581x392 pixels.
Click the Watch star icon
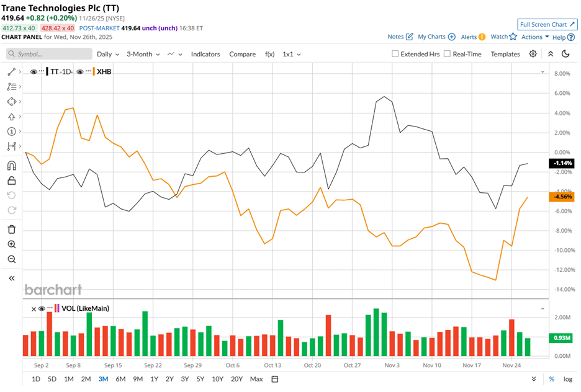pos(513,36)
